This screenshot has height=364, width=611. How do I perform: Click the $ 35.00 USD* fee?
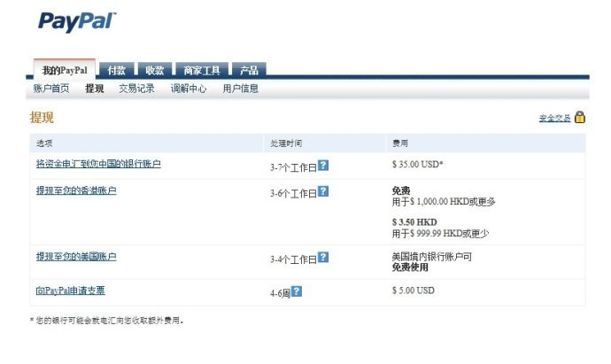[417, 164]
